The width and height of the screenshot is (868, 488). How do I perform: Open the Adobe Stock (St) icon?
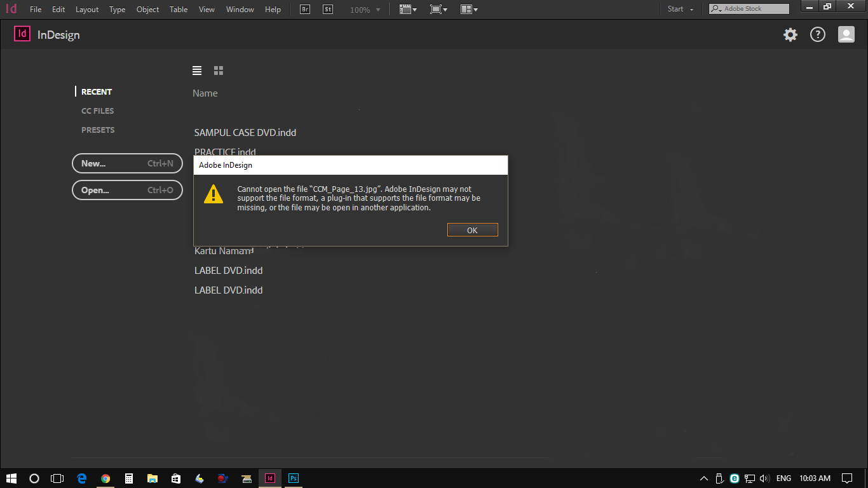pos(328,10)
